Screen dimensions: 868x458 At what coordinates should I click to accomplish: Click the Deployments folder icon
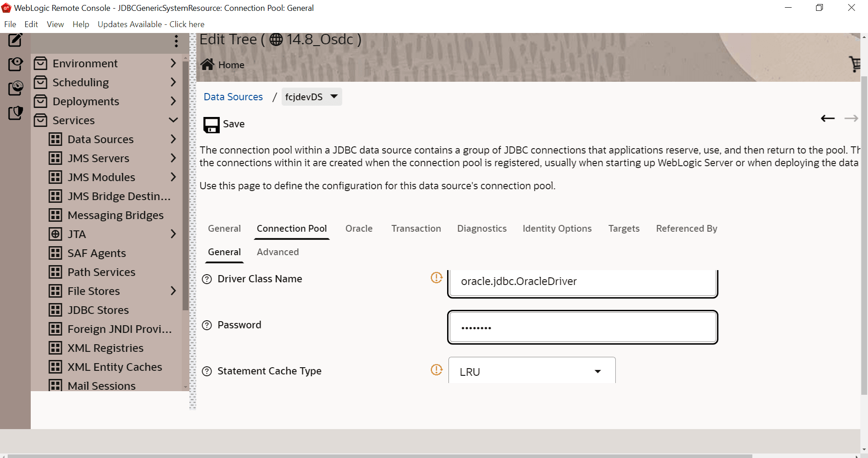click(x=41, y=101)
